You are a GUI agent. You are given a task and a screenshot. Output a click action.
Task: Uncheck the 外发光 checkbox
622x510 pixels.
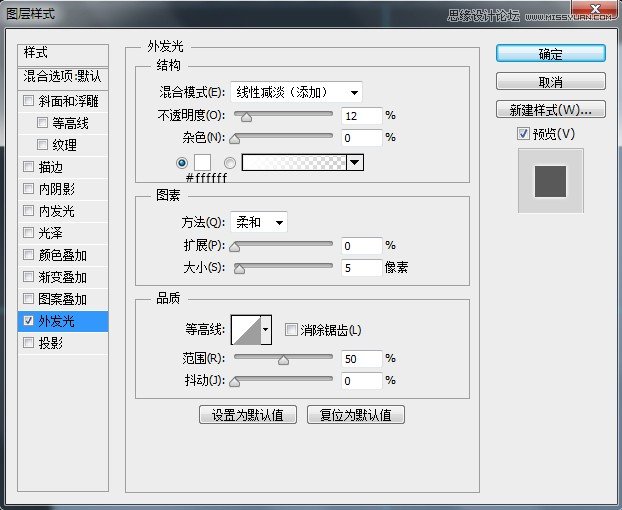[28, 320]
